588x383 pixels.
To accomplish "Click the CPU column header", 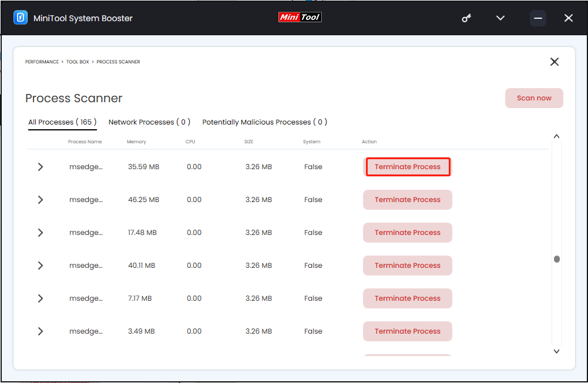I will [190, 142].
